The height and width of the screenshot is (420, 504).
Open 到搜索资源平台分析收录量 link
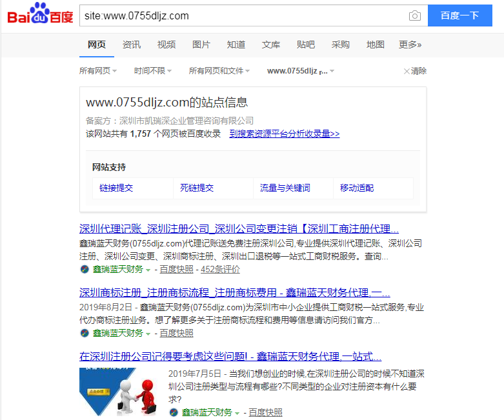click(285, 134)
